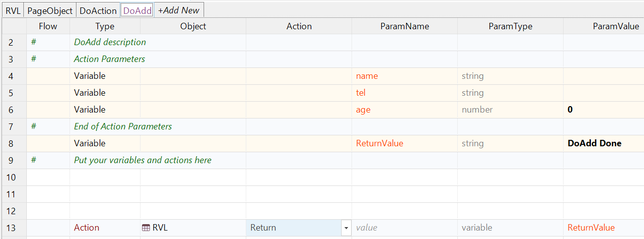Click the ParamName column header
The height and width of the screenshot is (239, 644).
click(x=405, y=26)
